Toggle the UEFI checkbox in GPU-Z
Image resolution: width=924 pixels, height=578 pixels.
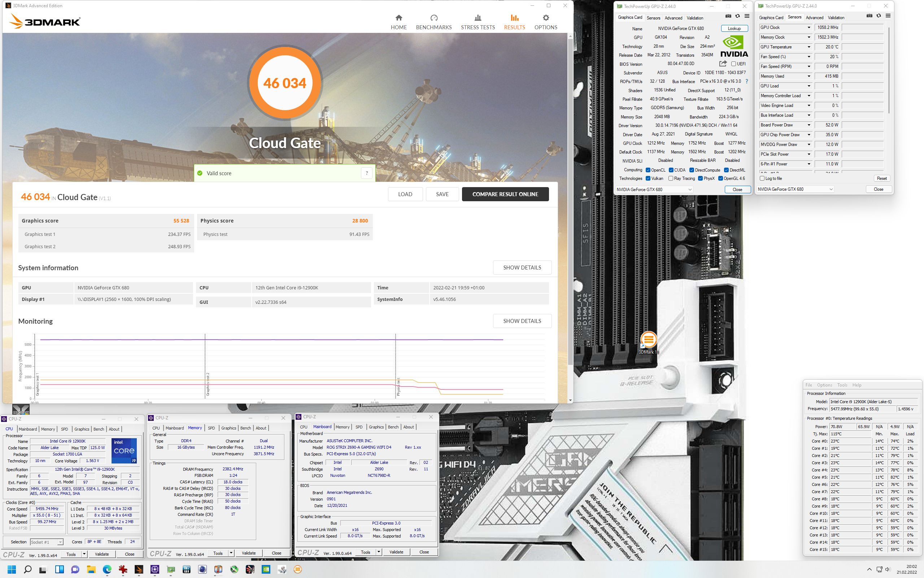coord(733,64)
